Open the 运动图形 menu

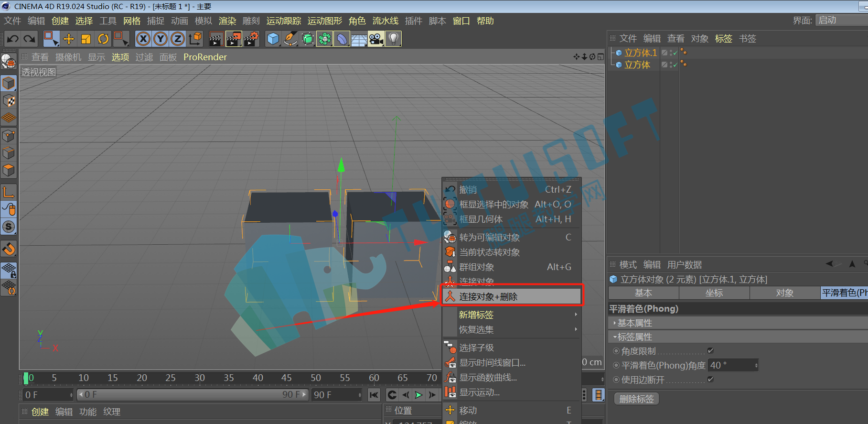325,21
